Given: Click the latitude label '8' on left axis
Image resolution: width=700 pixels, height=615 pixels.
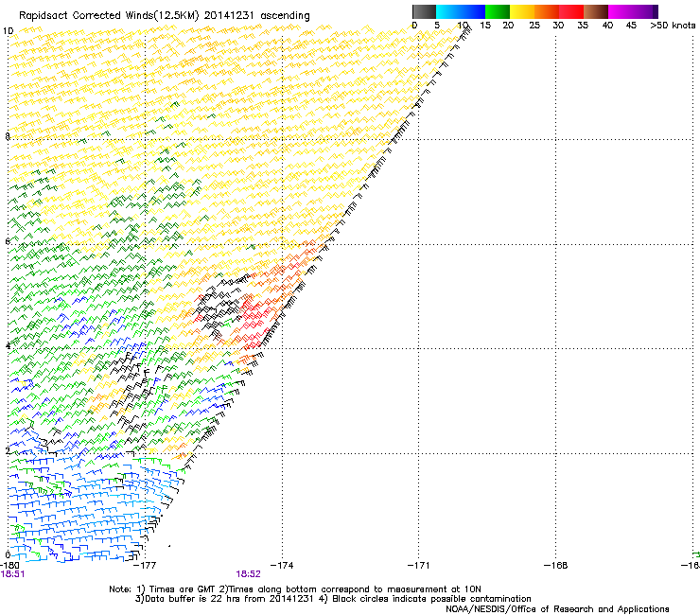Looking at the screenshot, I should coord(8,136).
